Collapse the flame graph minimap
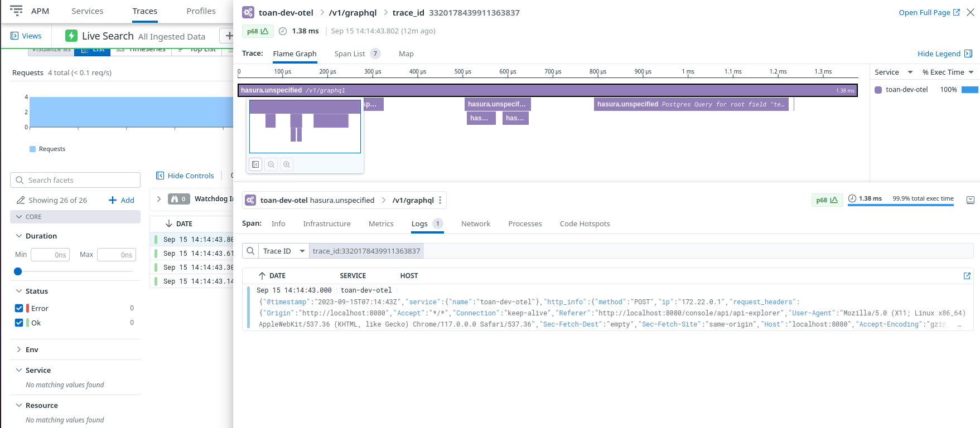Viewport: 980px width, 428px height. point(255,164)
